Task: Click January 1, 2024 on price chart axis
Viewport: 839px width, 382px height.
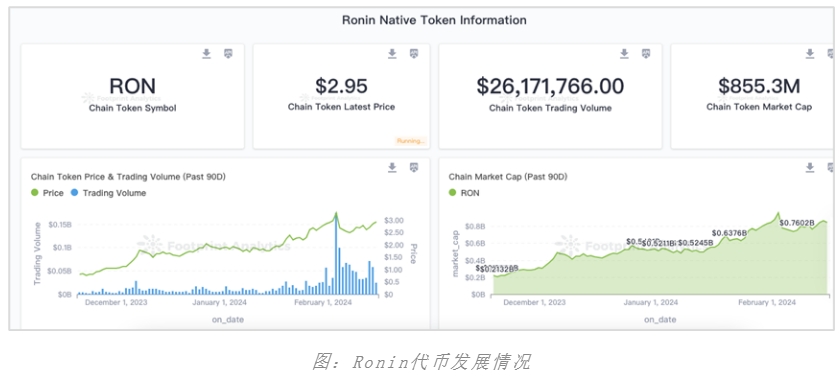Action: [219, 302]
